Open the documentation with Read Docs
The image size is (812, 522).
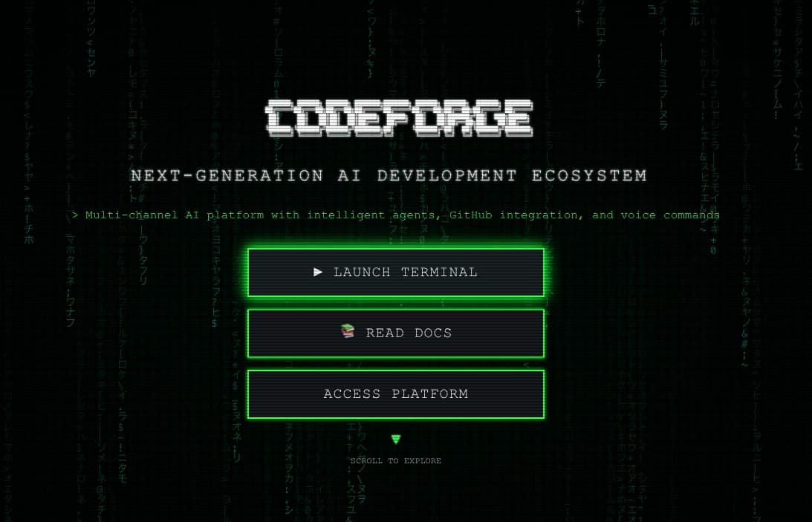pyautogui.click(x=396, y=333)
